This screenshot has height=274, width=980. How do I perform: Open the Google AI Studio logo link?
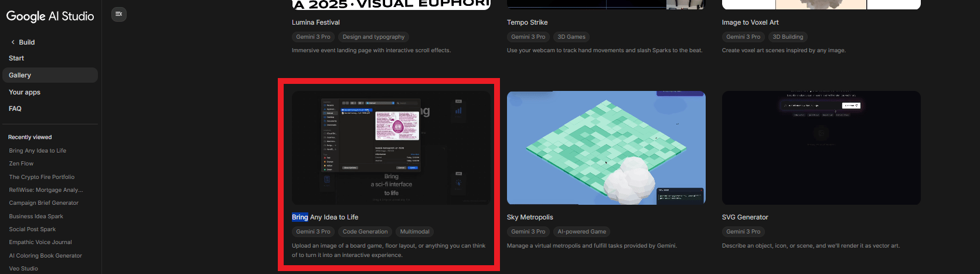(50, 16)
